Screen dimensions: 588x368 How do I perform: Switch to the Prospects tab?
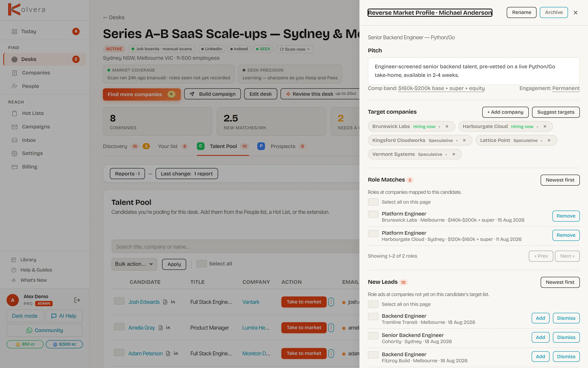(282, 146)
